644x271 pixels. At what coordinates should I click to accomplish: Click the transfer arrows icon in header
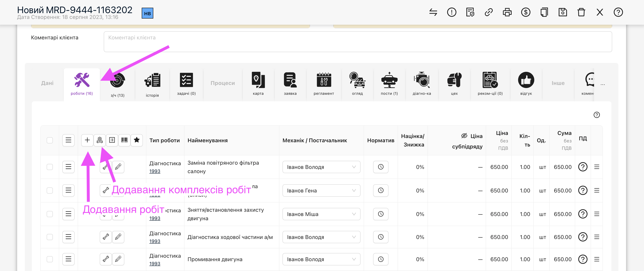tap(433, 12)
